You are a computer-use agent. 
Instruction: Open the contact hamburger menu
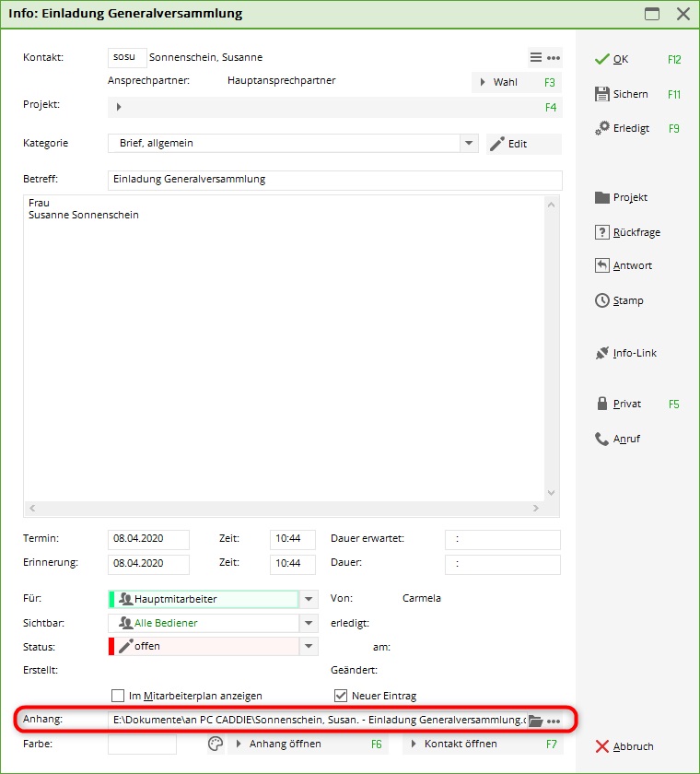536,57
